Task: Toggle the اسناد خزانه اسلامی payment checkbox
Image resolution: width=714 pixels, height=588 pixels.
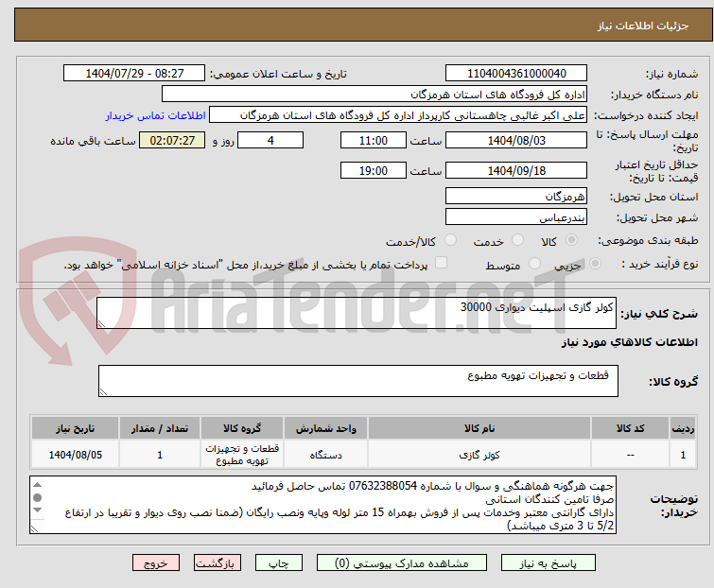Action: [441, 263]
